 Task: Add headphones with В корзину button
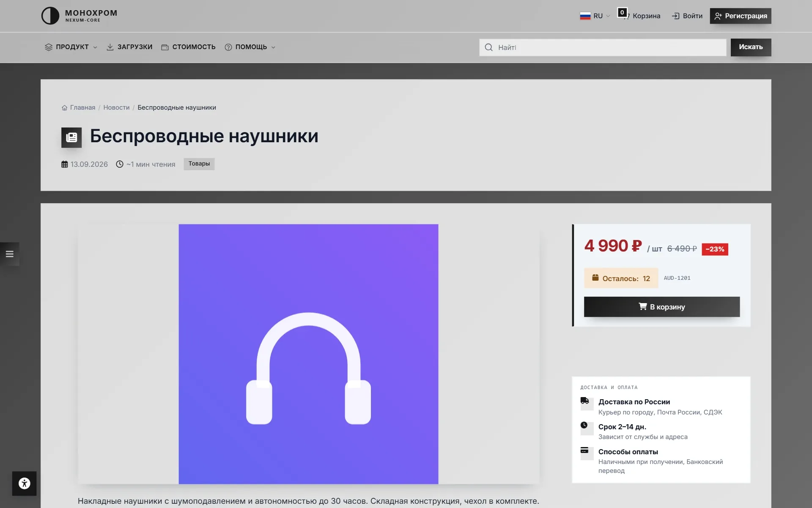pyautogui.click(x=662, y=307)
